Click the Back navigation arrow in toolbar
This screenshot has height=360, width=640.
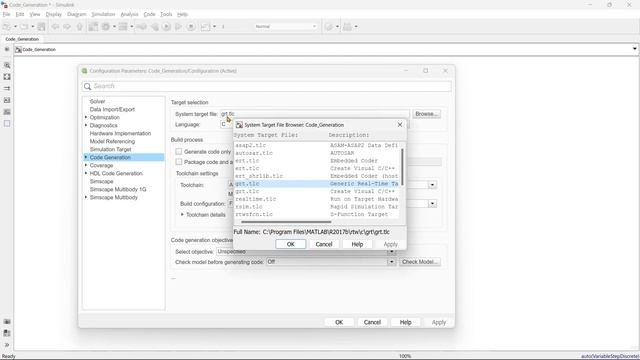(x=55, y=27)
